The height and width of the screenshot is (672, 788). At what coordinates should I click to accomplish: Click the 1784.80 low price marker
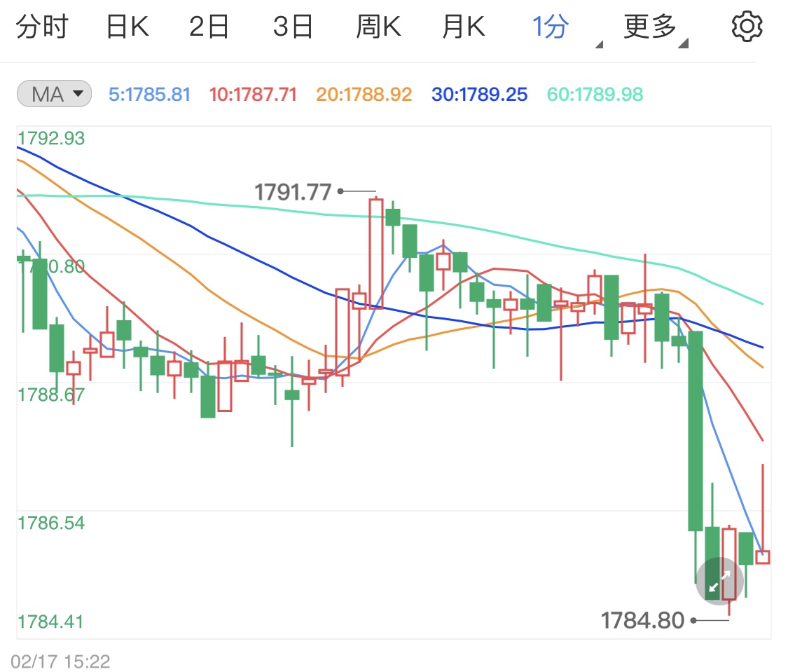tap(642, 620)
